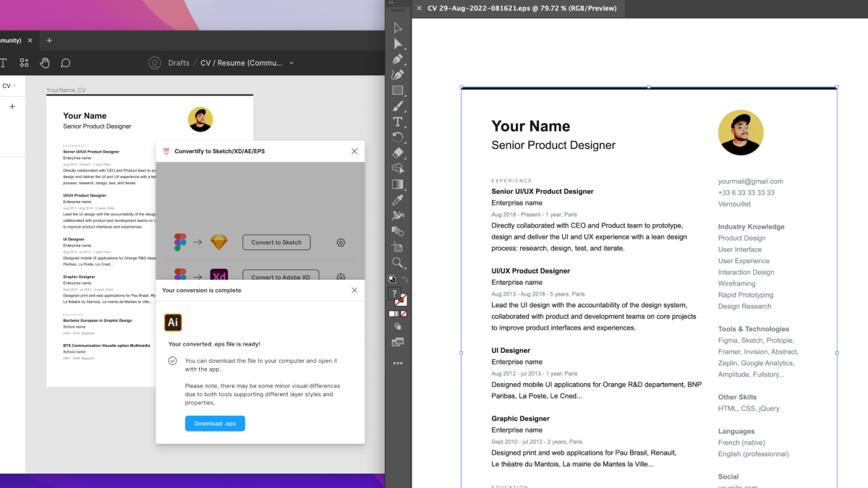Select the Gradient tool
The width and height of the screenshot is (868, 488).
point(398,184)
